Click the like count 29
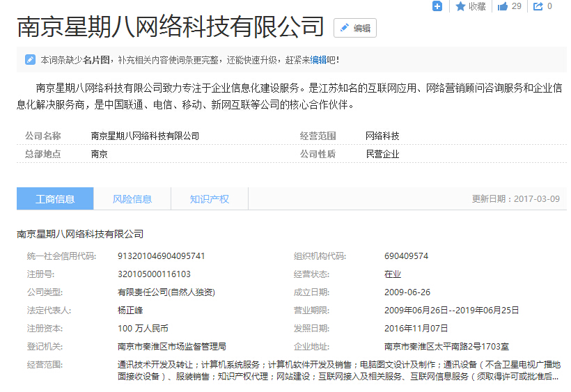The width and height of the screenshot is (571, 392). [516, 6]
